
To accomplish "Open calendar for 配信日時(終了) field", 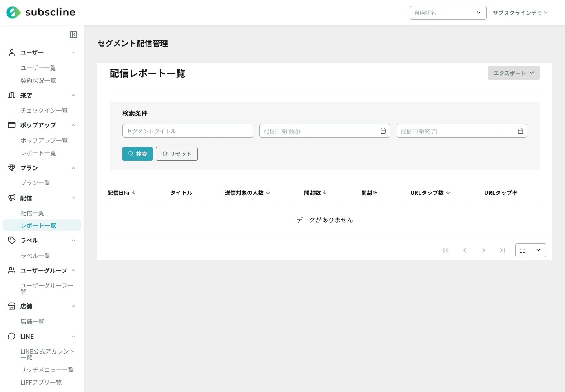I will point(520,131).
